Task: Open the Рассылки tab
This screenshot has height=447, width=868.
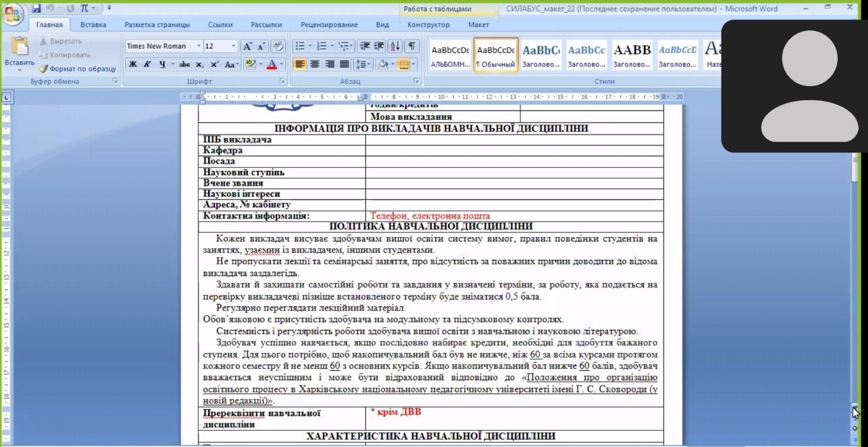Action: click(266, 25)
